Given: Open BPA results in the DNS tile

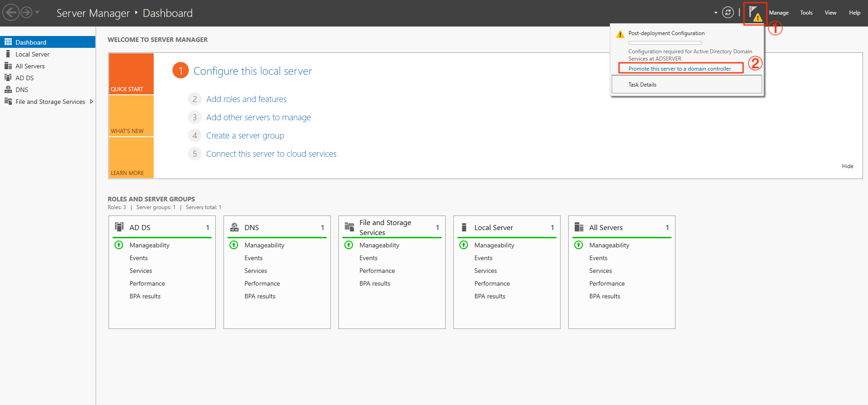Looking at the screenshot, I should 260,296.
